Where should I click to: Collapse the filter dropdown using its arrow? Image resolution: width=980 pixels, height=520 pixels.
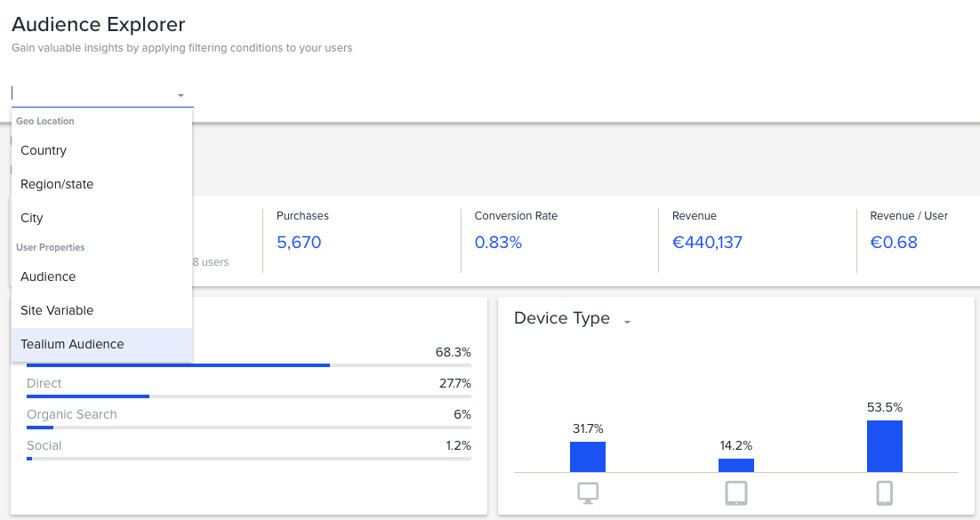[x=181, y=95]
